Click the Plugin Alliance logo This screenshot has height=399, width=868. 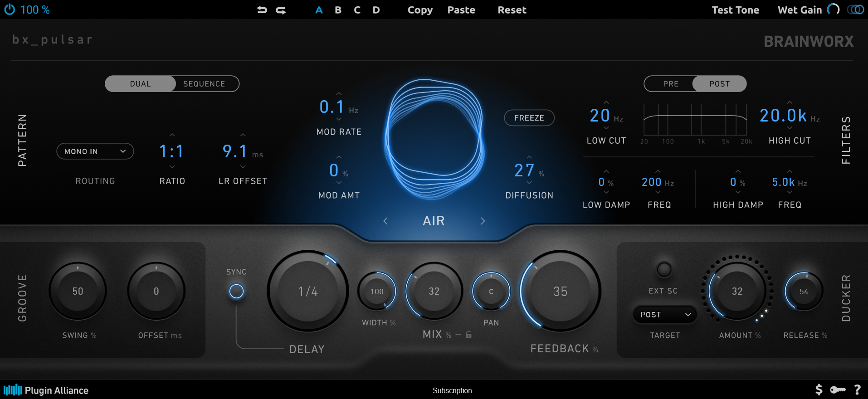(x=46, y=390)
